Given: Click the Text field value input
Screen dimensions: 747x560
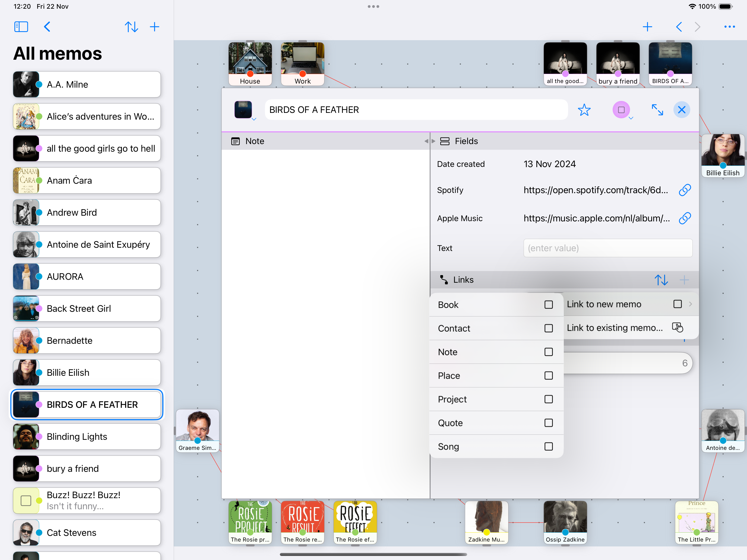Looking at the screenshot, I should point(607,248).
